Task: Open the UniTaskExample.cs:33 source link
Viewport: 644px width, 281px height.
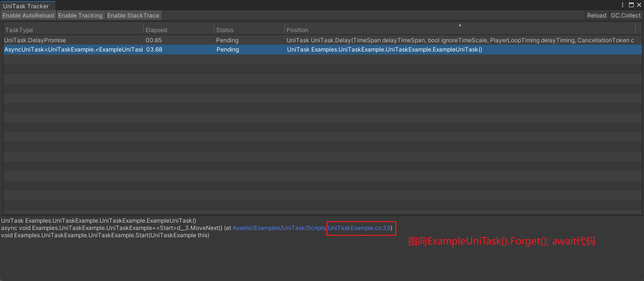Action: point(359,228)
